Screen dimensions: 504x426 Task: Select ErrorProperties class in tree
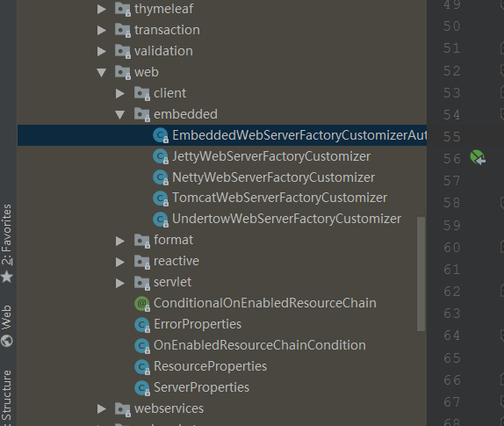pos(198,324)
